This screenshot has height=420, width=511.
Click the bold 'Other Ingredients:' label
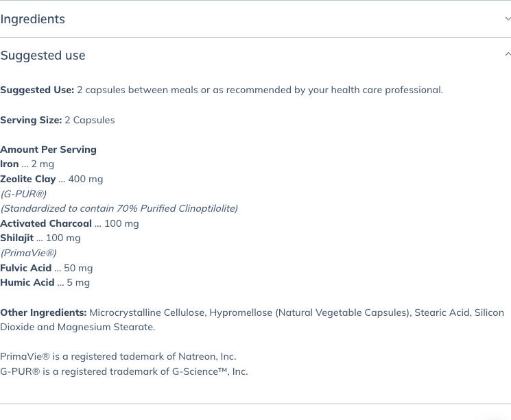[43, 312]
